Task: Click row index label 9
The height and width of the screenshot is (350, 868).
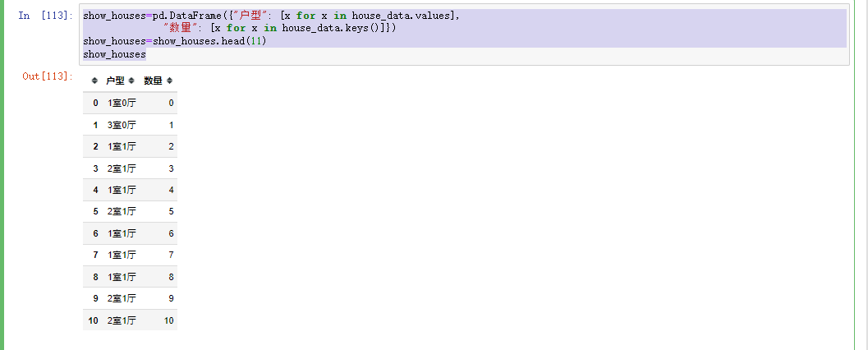Action: (96, 298)
